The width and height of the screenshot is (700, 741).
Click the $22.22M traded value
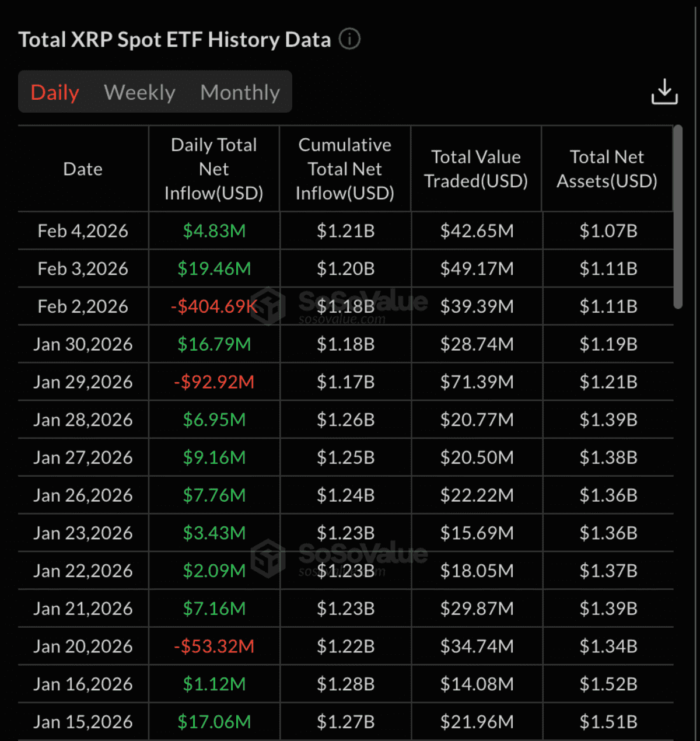[477, 495]
